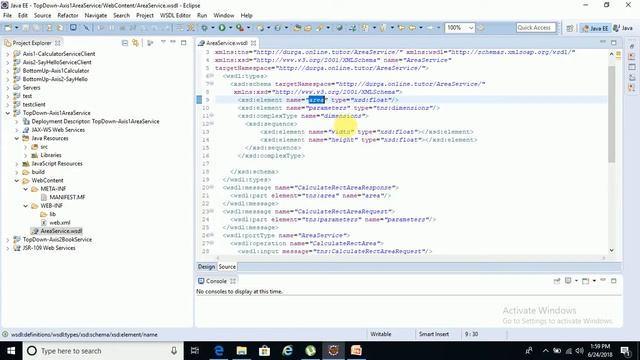Click Collapse All in Project Explorer
This screenshot has width=640, height=360.
(125, 43)
